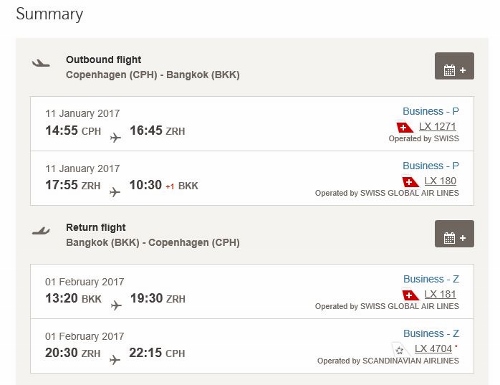
Task: Open flight LX 4704 details
Action: tap(433, 349)
